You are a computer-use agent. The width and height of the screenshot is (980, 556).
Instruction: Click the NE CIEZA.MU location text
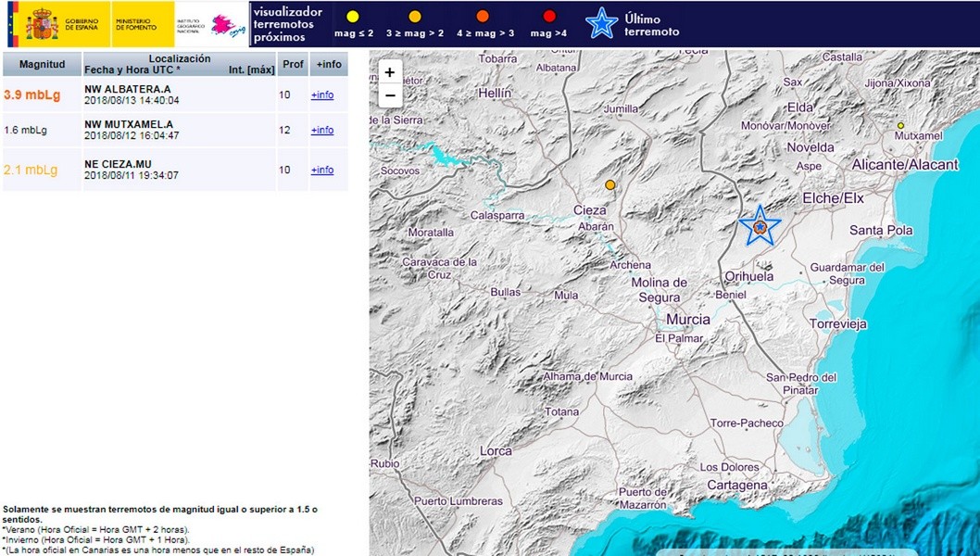pyautogui.click(x=119, y=165)
